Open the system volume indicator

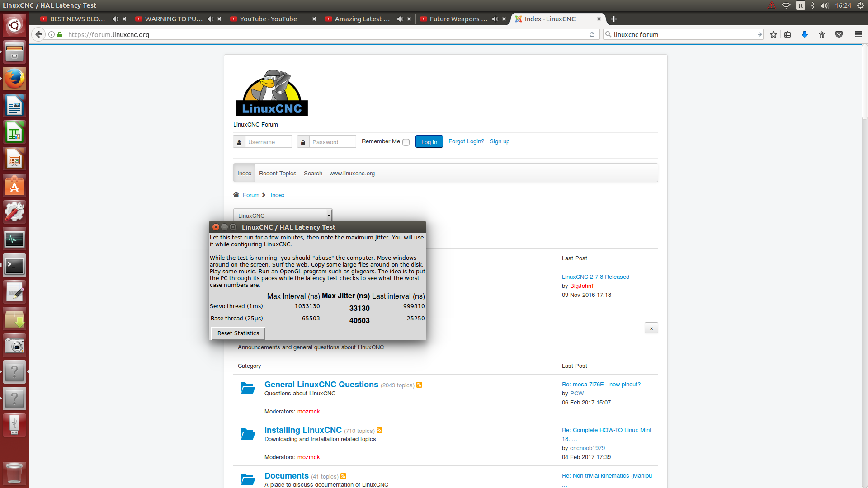click(x=825, y=5)
